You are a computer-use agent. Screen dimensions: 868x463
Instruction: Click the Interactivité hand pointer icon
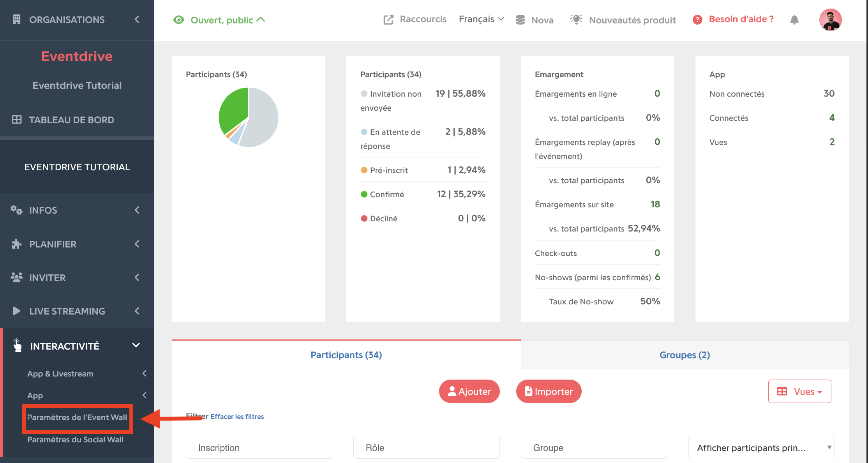(18, 345)
